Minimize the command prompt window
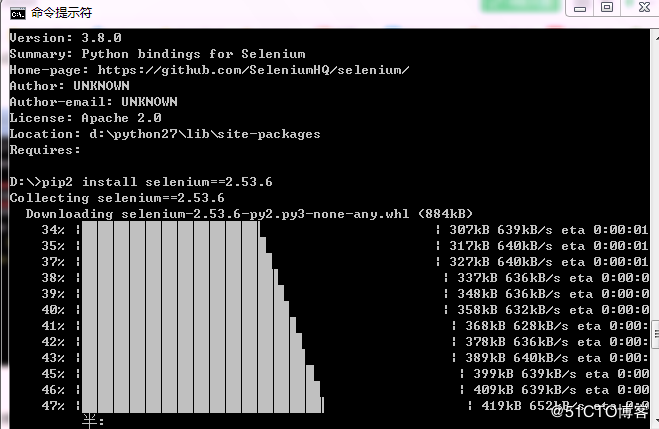Image resolution: width=659 pixels, height=429 pixels. (x=580, y=8)
